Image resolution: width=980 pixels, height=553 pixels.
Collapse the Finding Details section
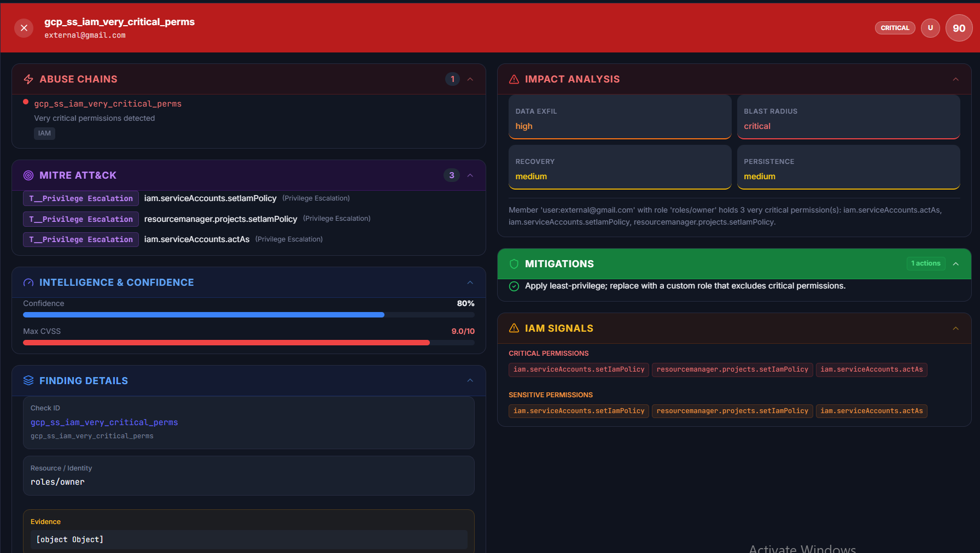click(x=470, y=380)
